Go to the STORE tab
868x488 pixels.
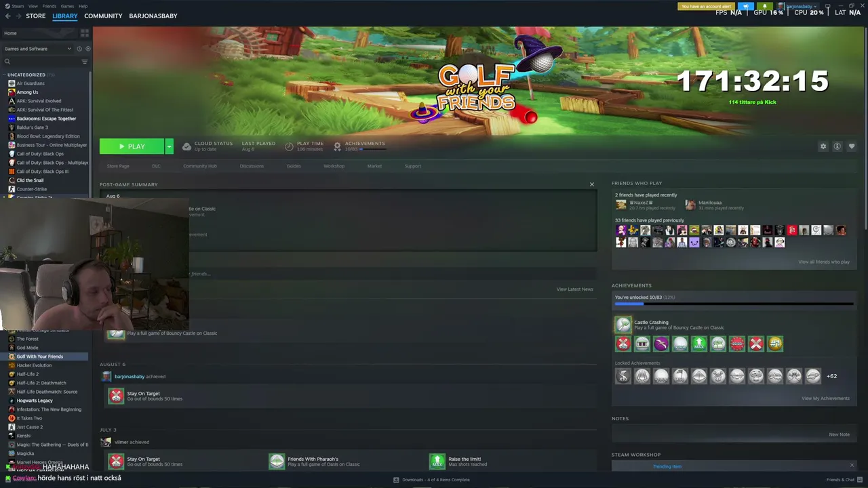pyautogui.click(x=36, y=16)
